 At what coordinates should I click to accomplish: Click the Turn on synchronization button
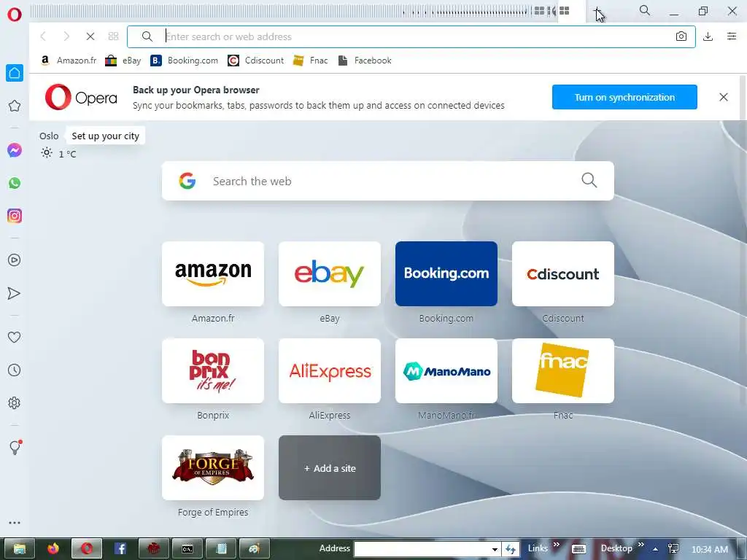tap(624, 97)
